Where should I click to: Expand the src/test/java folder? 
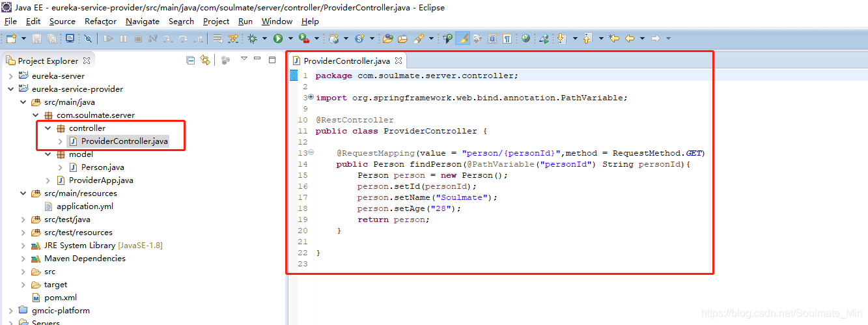click(x=23, y=219)
